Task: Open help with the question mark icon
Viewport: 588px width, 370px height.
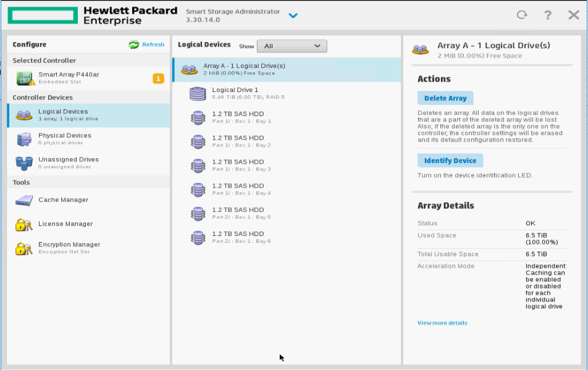Action: 547,15
